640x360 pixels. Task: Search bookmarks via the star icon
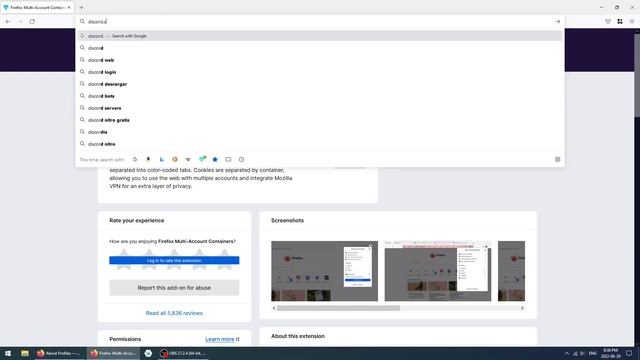click(215, 160)
